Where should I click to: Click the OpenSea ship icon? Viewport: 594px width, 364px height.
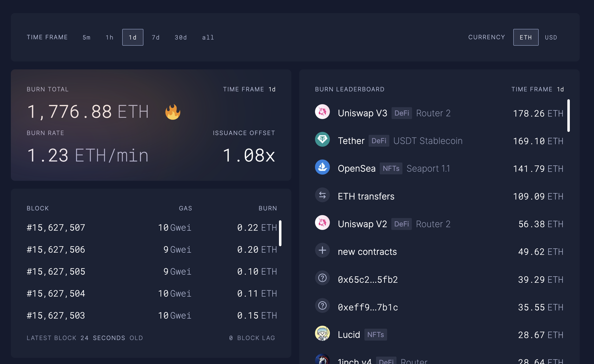[x=322, y=167]
